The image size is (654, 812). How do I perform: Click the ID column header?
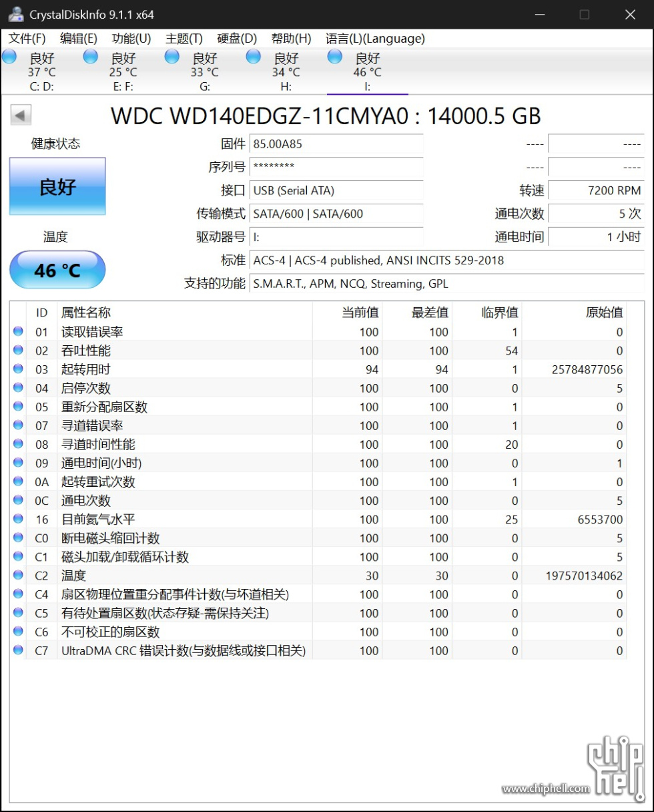coord(42,312)
